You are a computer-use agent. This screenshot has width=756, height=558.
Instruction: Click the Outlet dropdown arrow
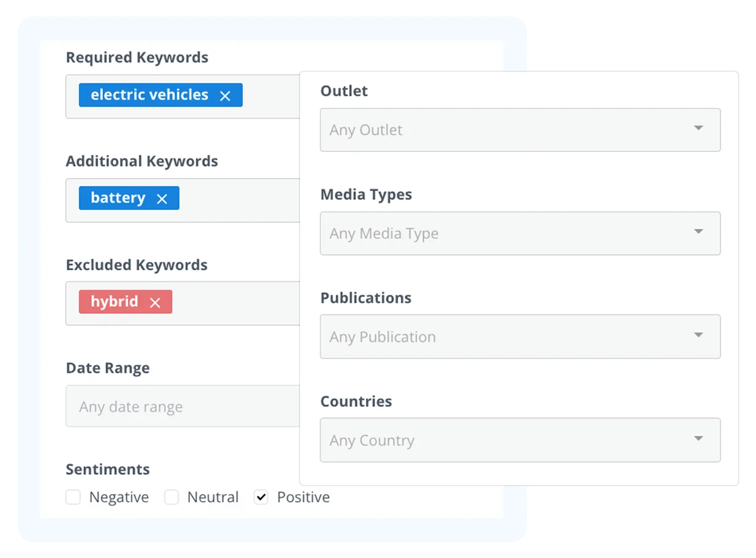click(698, 129)
